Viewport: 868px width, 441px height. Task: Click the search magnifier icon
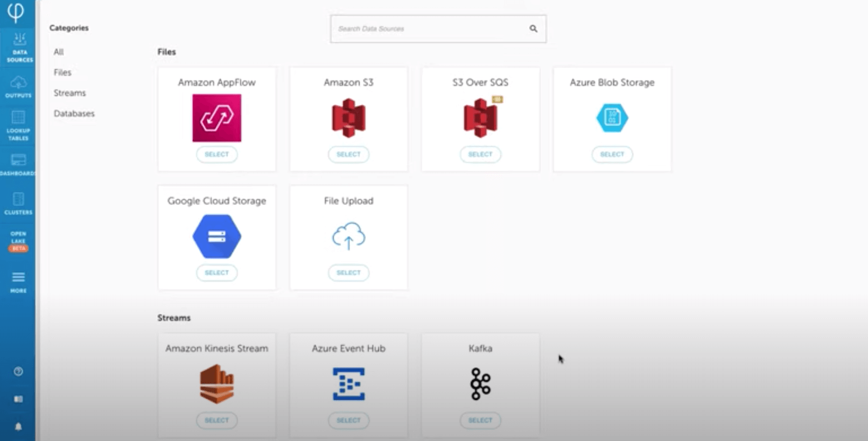coord(533,29)
